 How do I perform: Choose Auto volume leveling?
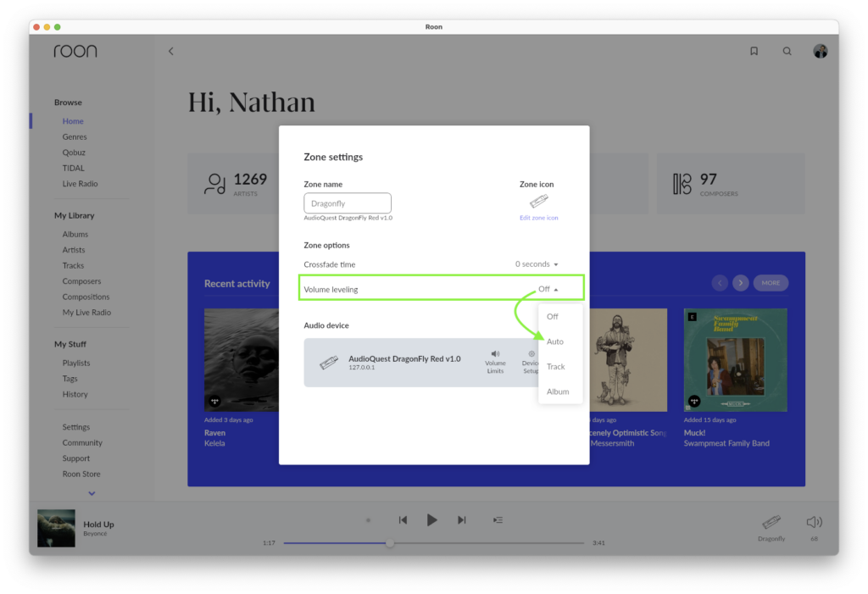(555, 341)
